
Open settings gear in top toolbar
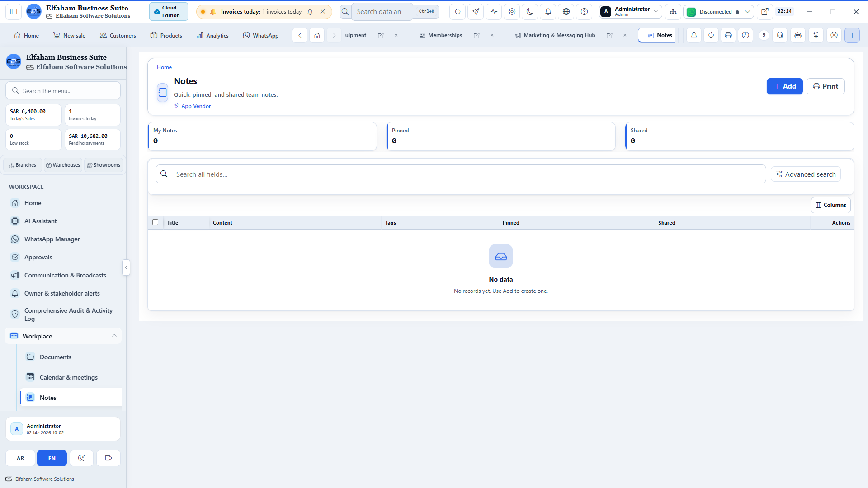pyautogui.click(x=512, y=12)
